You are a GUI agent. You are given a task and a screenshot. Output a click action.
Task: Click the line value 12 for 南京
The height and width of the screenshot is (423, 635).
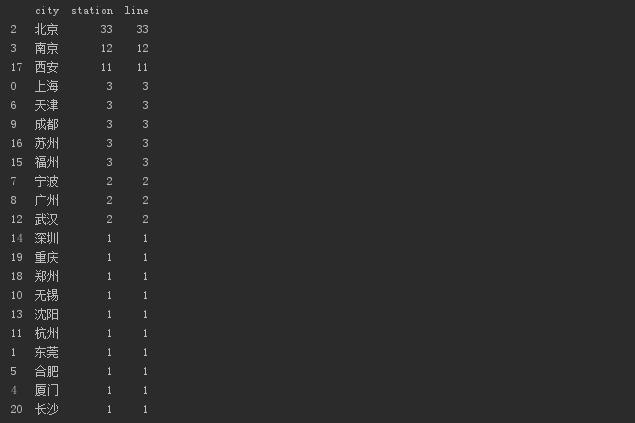click(142, 48)
